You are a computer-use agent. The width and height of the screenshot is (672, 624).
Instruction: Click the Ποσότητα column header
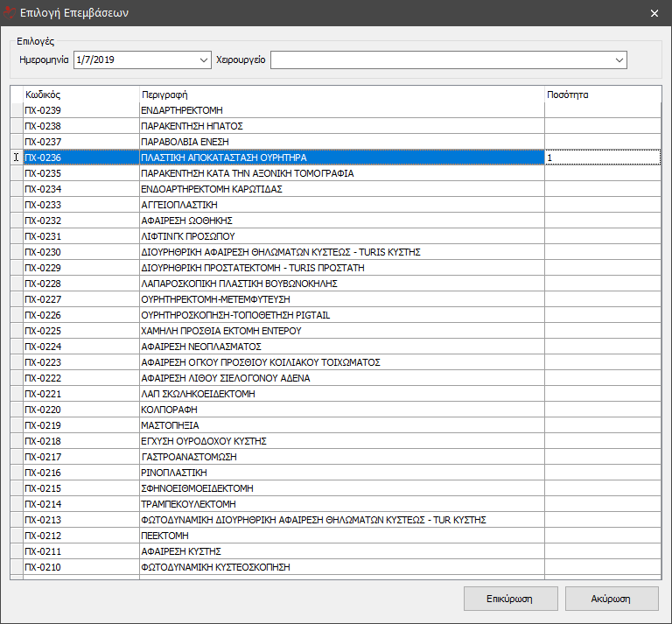coord(601,95)
